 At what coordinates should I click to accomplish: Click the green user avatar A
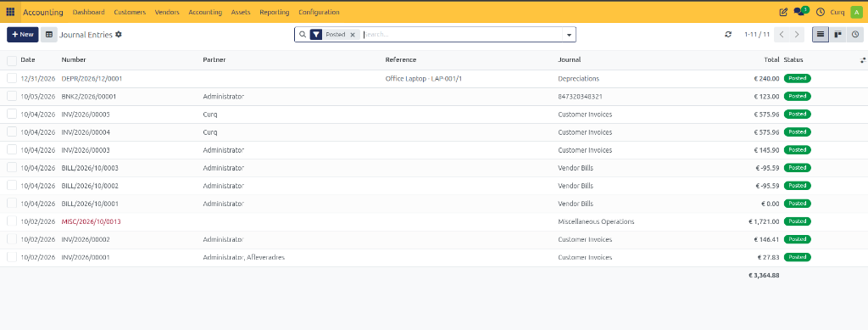[x=855, y=12]
